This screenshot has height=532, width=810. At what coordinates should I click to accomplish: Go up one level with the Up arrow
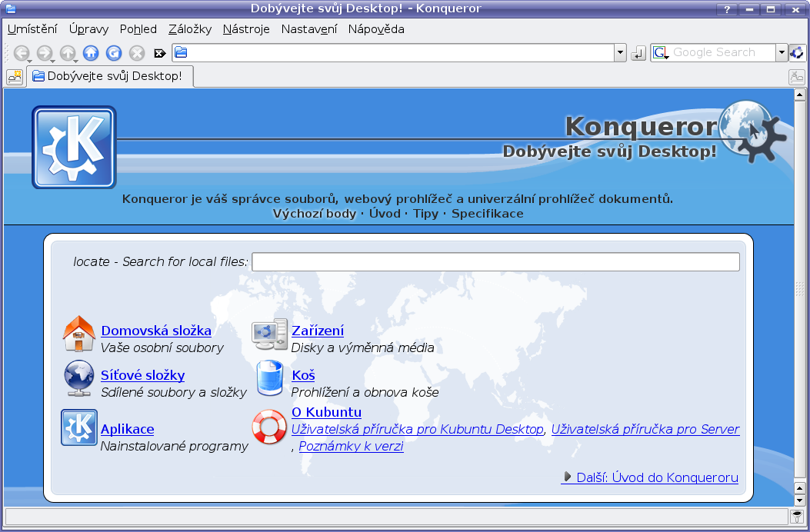[x=68, y=53]
